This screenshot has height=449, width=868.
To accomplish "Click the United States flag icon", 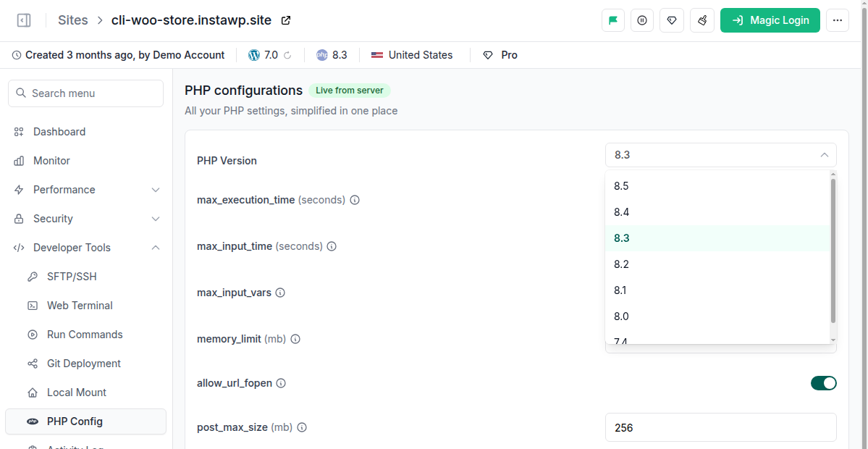I will (377, 55).
